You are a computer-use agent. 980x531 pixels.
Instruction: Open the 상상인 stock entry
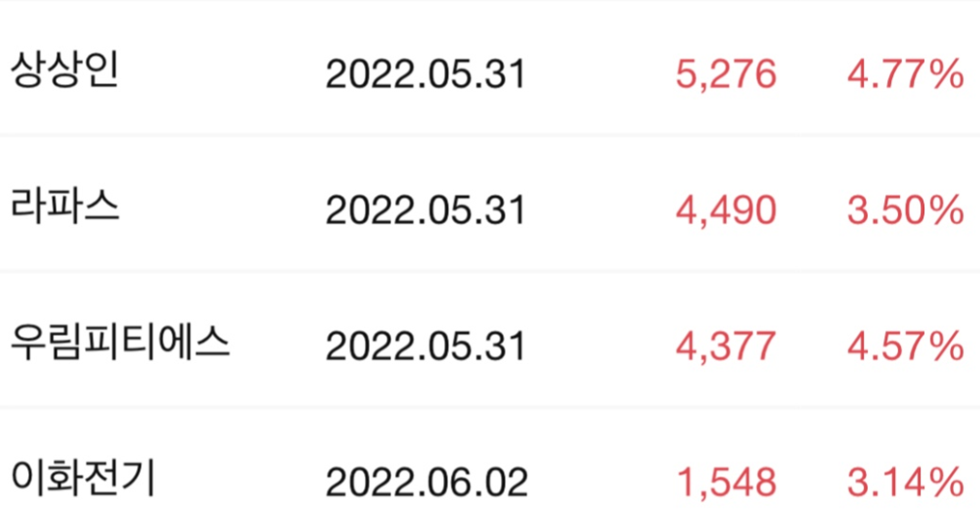tap(65, 73)
